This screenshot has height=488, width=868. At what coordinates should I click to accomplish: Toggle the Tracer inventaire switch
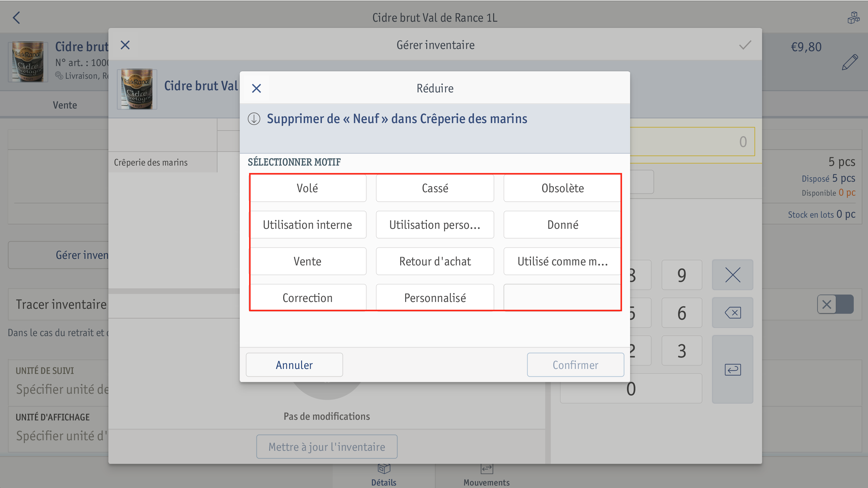(x=835, y=304)
